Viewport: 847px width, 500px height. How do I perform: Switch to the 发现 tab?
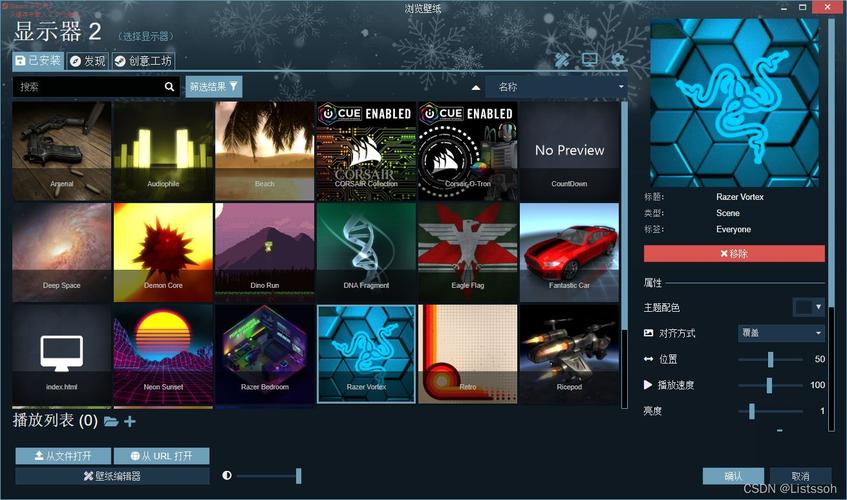coord(88,61)
